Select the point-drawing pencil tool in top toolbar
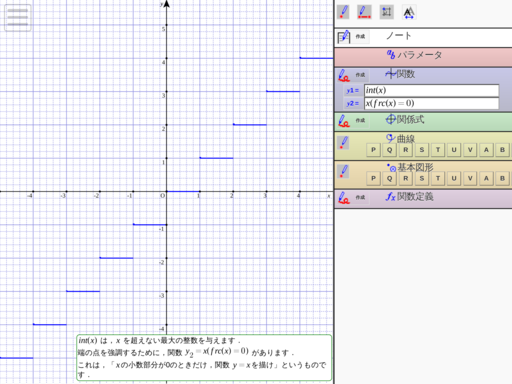This screenshot has height=384, width=512. (x=343, y=12)
